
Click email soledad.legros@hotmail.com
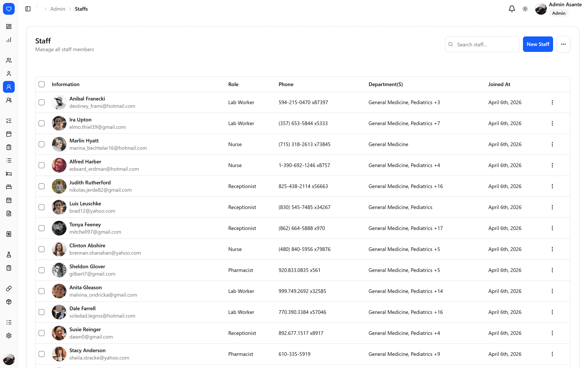click(x=102, y=316)
